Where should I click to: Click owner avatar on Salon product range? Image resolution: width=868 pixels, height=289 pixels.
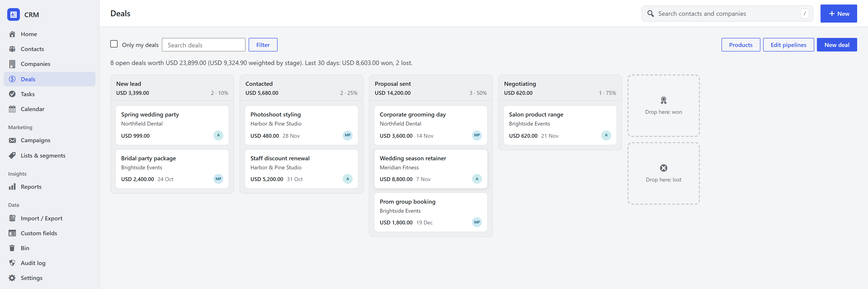(606, 135)
